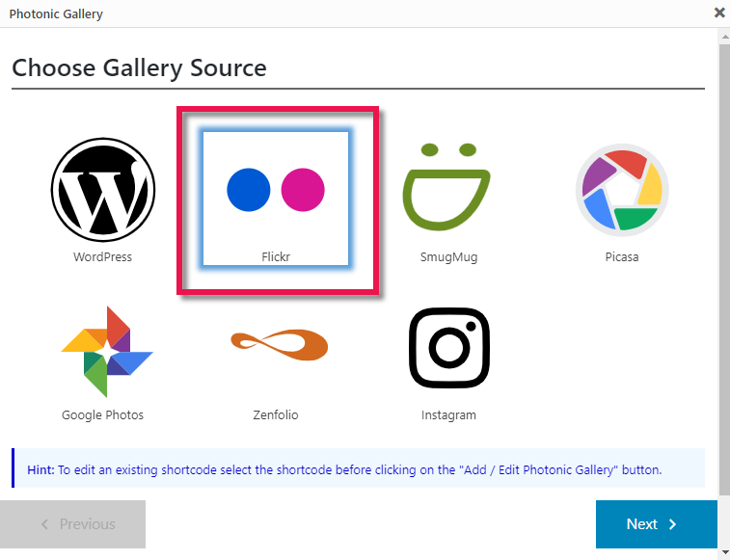Click the "Picasa" caption text
Image resolution: width=730 pixels, height=560 pixels.
622,257
